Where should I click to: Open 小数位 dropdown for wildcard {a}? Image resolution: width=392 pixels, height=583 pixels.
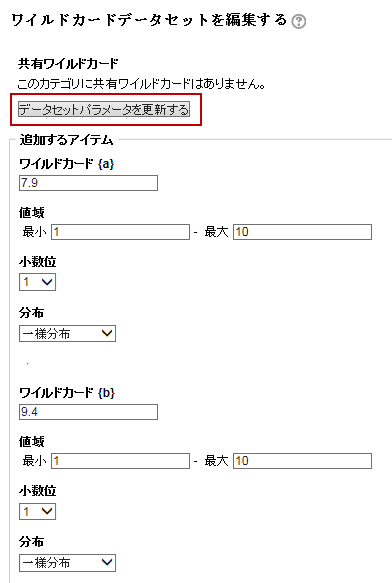click(38, 282)
